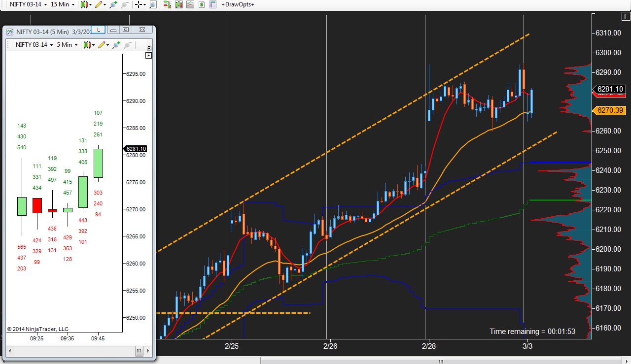Open the bar-chart indicators icon in main toolbar
The image size is (631, 364).
[x=179, y=4]
